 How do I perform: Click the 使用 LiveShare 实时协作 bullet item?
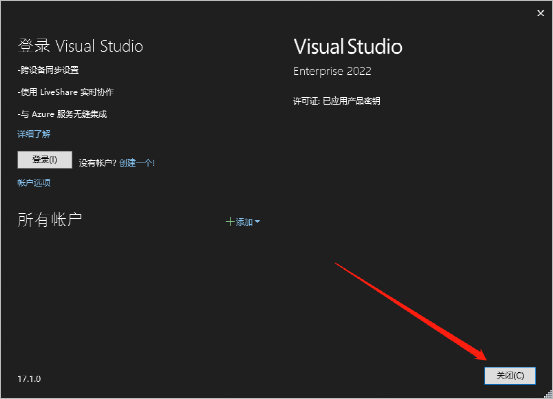click(65, 92)
